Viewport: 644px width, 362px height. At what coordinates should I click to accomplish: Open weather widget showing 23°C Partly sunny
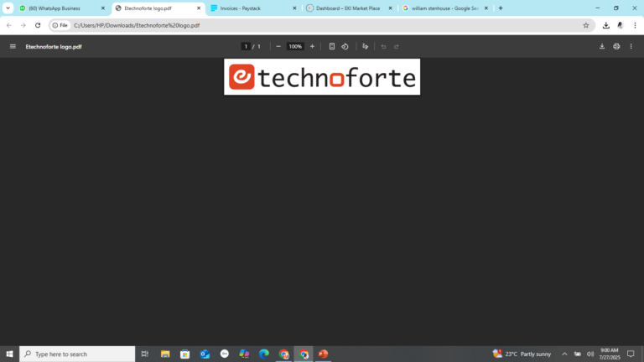click(522, 354)
